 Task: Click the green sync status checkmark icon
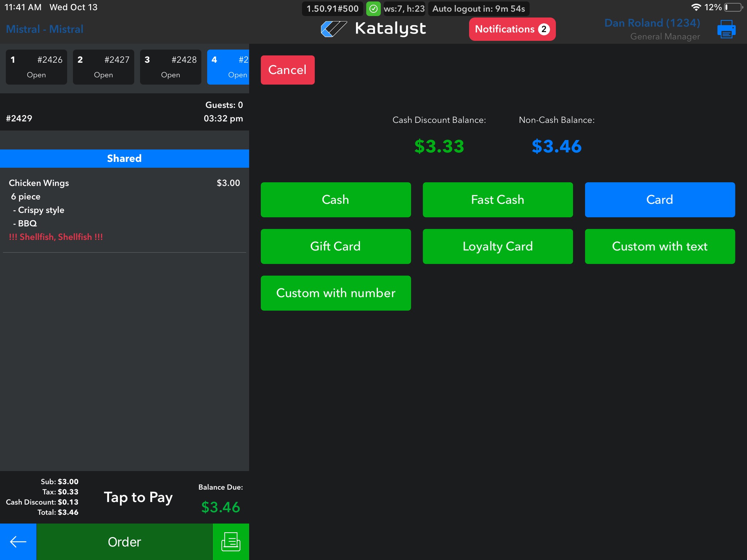pyautogui.click(x=373, y=9)
